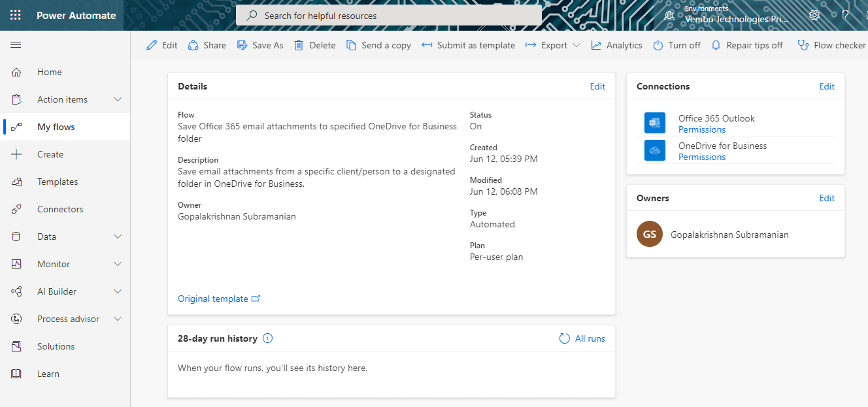Click the Monitor chart icon
Image resolution: width=868 pixels, height=407 pixels.
(17, 265)
